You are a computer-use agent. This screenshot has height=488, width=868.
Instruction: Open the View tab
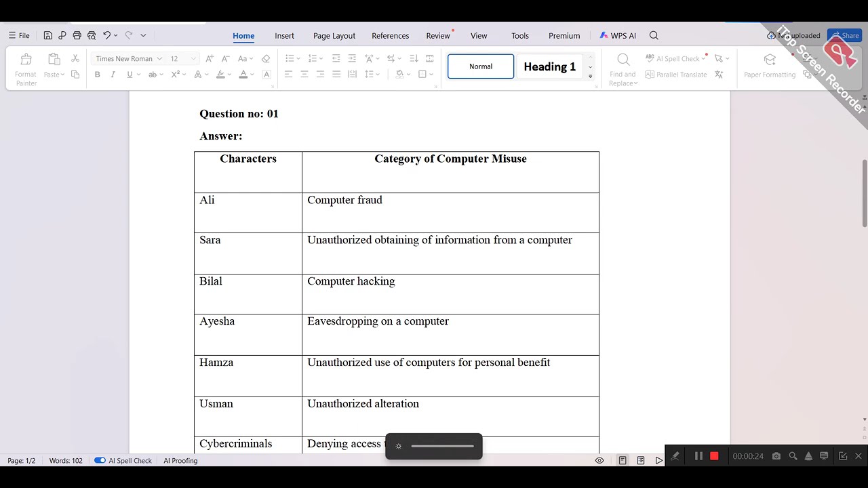click(x=479, y=36)
